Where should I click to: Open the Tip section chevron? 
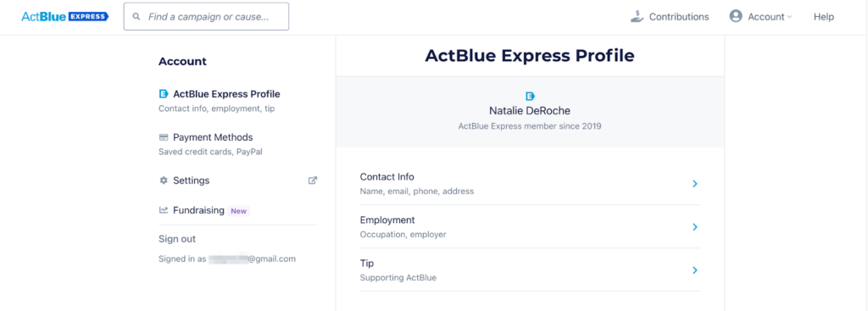(x=695, y=270)
